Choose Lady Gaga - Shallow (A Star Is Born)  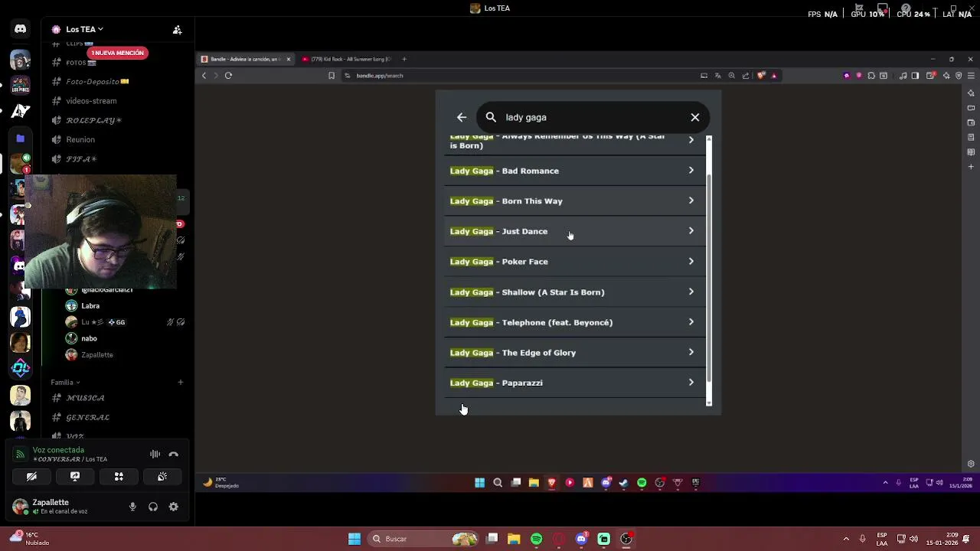click(x=574, y=292)
